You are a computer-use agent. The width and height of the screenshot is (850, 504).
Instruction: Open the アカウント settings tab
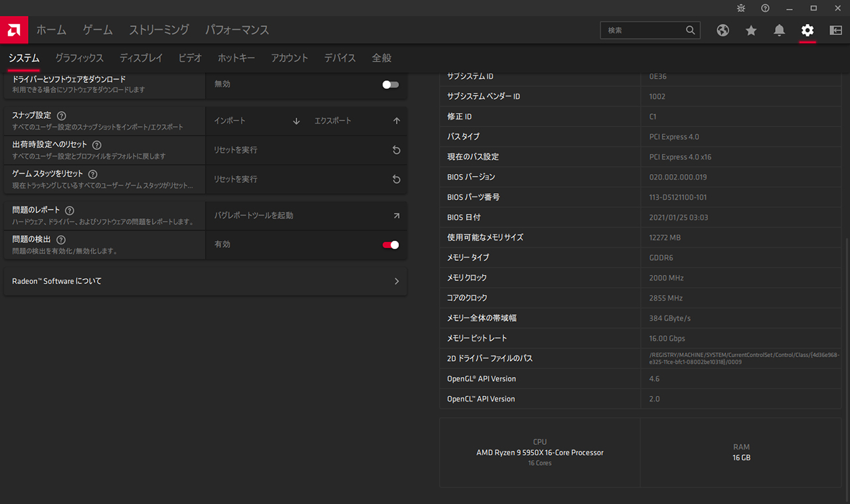click(290, 58)
